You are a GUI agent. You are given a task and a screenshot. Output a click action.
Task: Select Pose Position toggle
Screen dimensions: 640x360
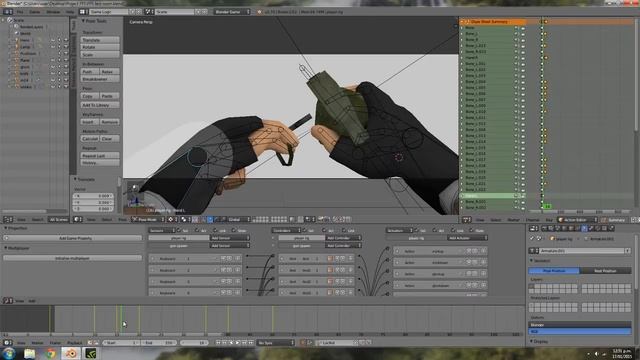point(554,271)
